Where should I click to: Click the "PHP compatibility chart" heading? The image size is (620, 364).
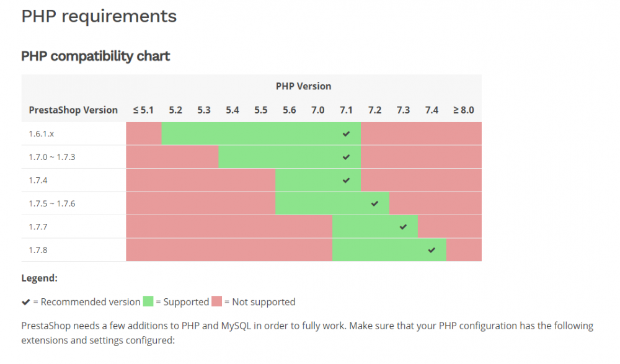click(x=95, y=56)
